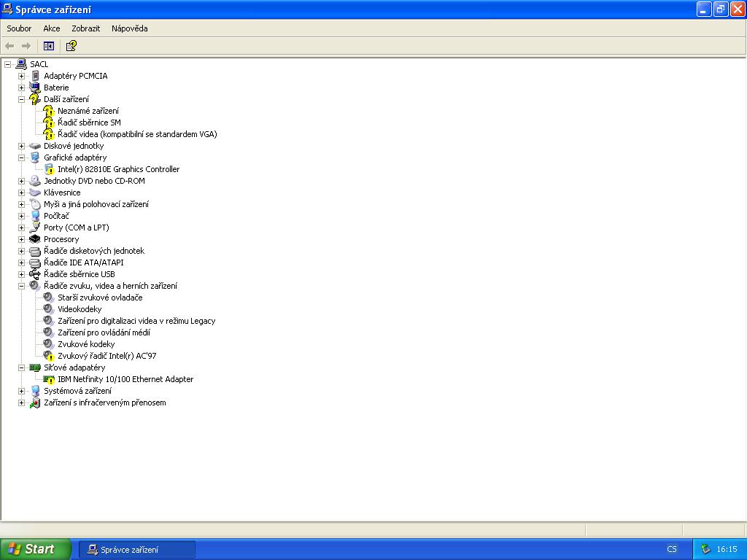Screen dimensions: 747x560
Task: Click the Další zařízení question mark icon
Action: [x=35, y=99]
